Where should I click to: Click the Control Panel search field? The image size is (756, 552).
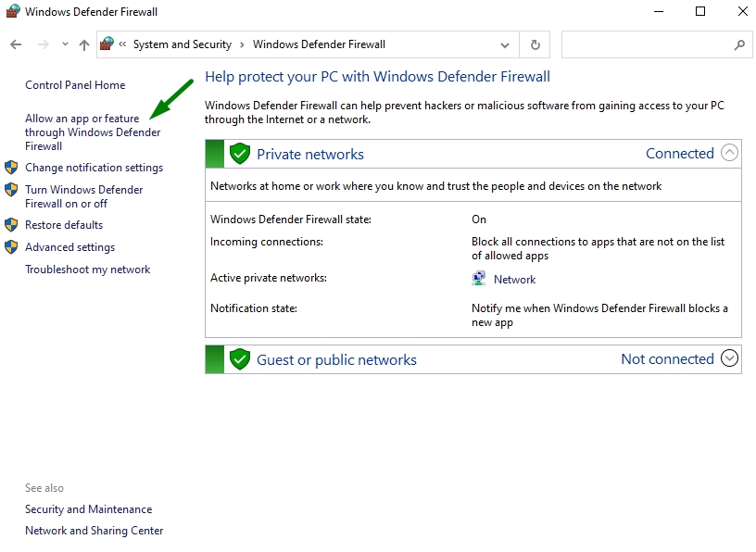[657, 44]
